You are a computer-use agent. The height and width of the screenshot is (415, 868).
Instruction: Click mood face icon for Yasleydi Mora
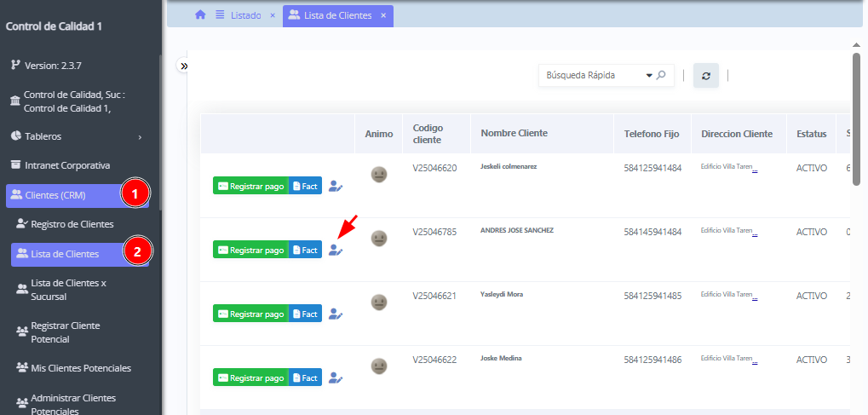coord(379,303)
